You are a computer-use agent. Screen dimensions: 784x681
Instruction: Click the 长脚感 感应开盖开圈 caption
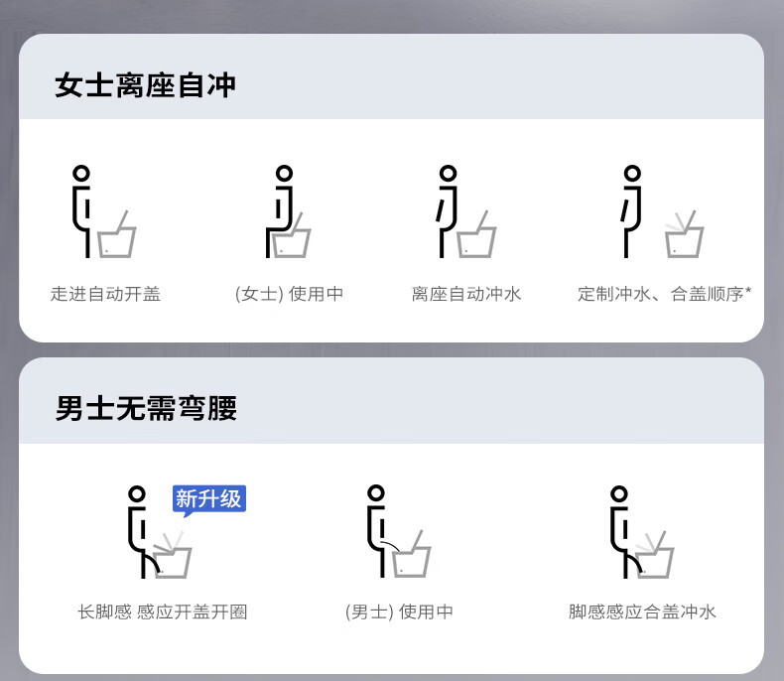click(163, 612)
